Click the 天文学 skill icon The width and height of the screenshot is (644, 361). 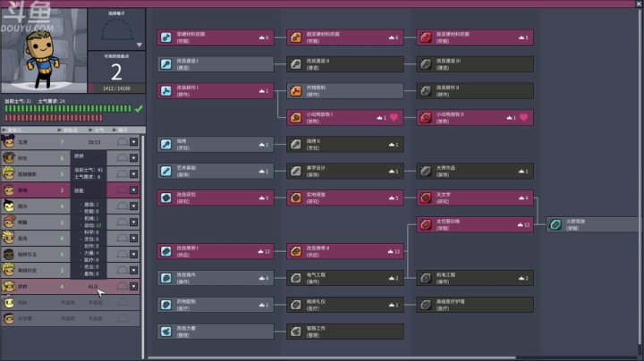(426, 197)
